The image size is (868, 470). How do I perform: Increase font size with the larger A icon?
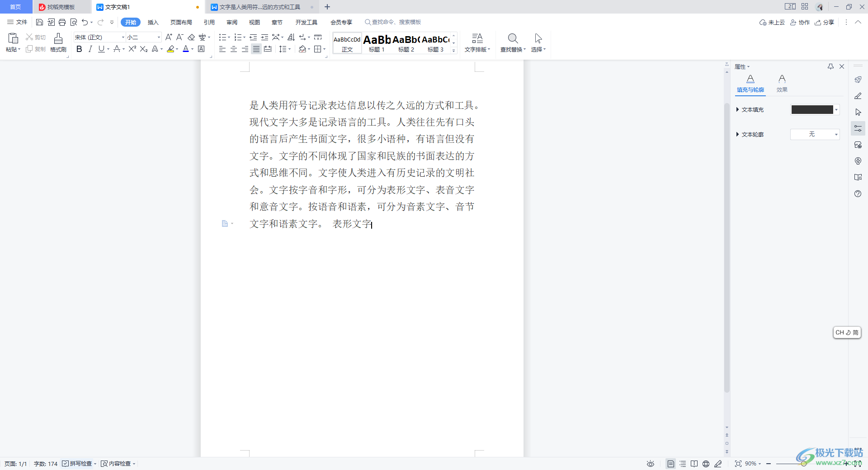click(169, 37)
